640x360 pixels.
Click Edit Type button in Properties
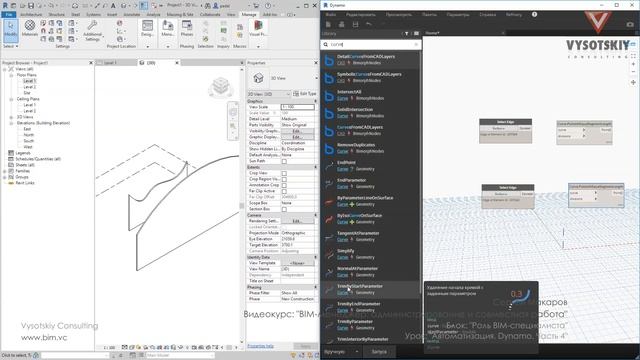pyautogui.click(x=305, y=94)
